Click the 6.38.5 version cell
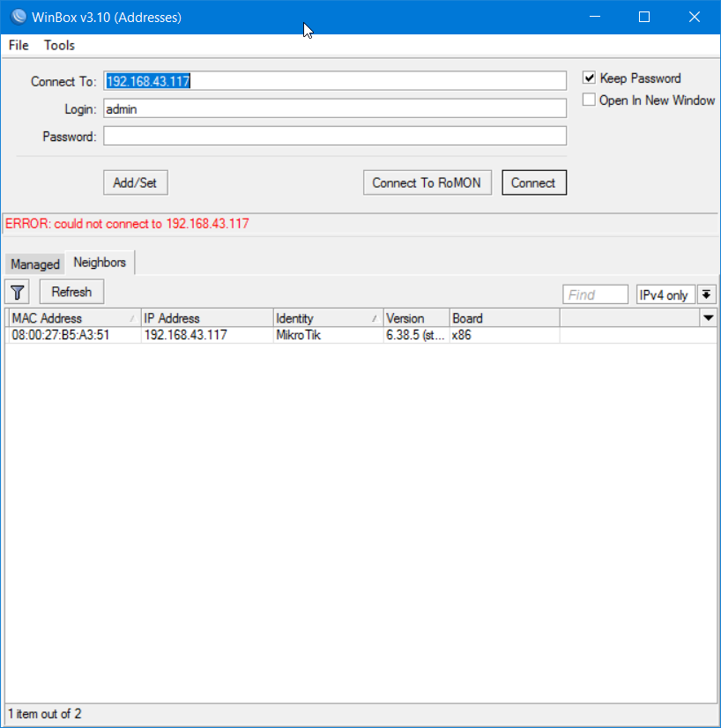The width and height of the screenshot is (721, 728). pyautogui.click(x=415, y=335)
